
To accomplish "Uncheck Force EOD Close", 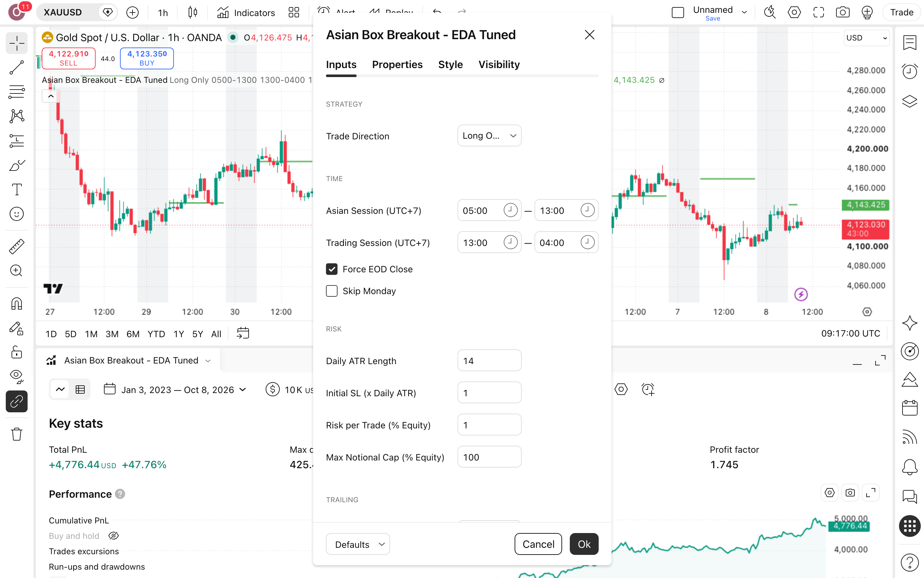I will coord(331,269).
